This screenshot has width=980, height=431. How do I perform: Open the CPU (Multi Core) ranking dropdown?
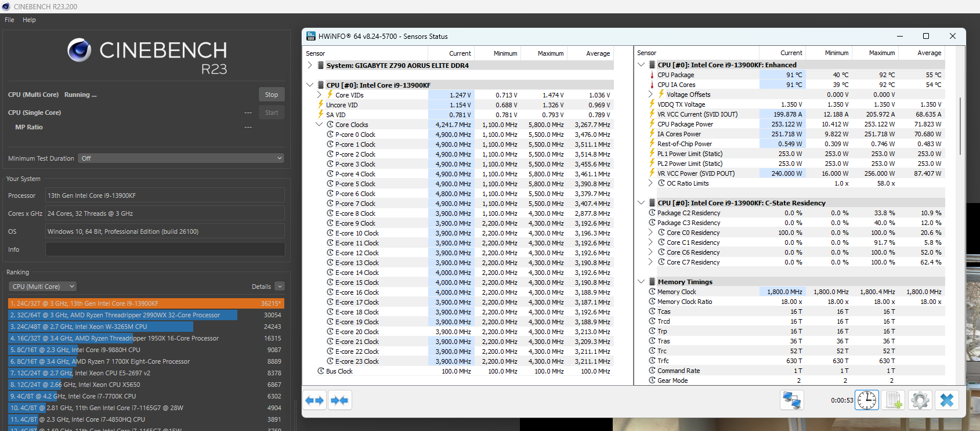(x=42, y=287)
